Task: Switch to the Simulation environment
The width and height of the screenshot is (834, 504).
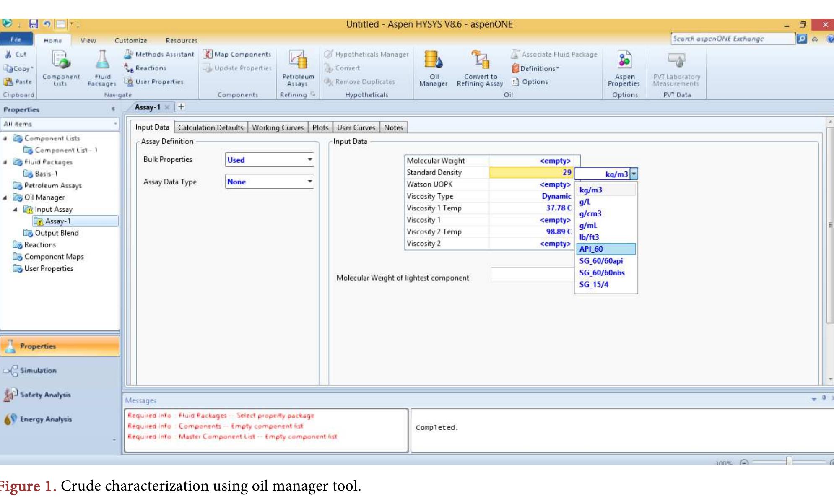Action: click(38, 371)
